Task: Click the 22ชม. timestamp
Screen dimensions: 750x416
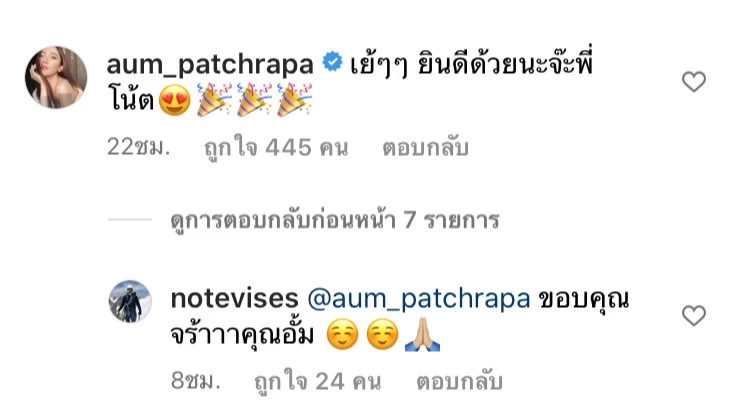Action: point(139,148)
